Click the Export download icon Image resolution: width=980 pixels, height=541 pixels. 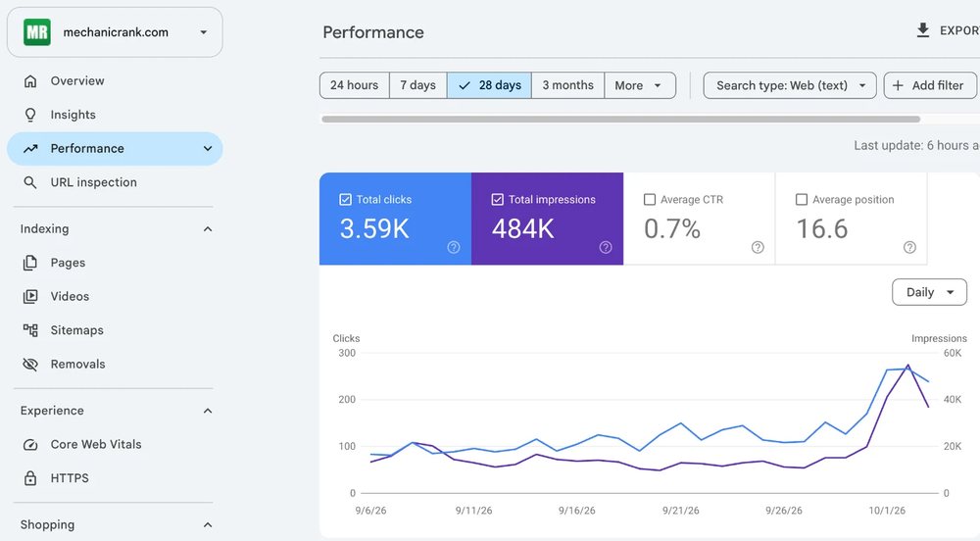point(922,30)
